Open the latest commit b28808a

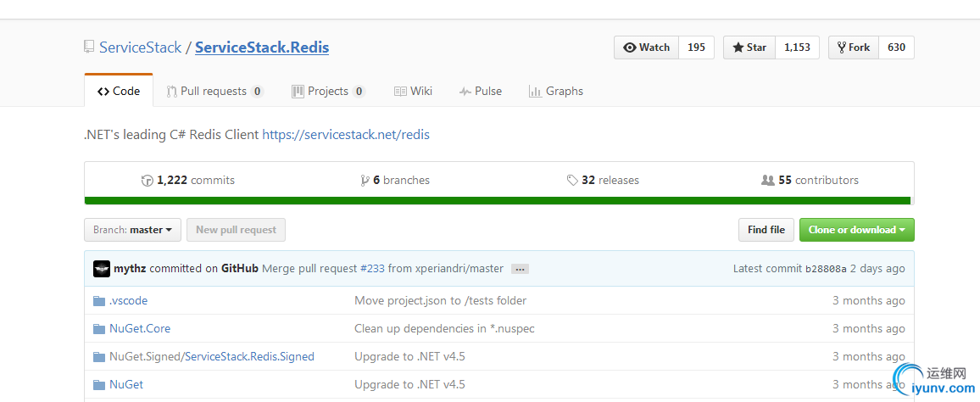(826, 269)
